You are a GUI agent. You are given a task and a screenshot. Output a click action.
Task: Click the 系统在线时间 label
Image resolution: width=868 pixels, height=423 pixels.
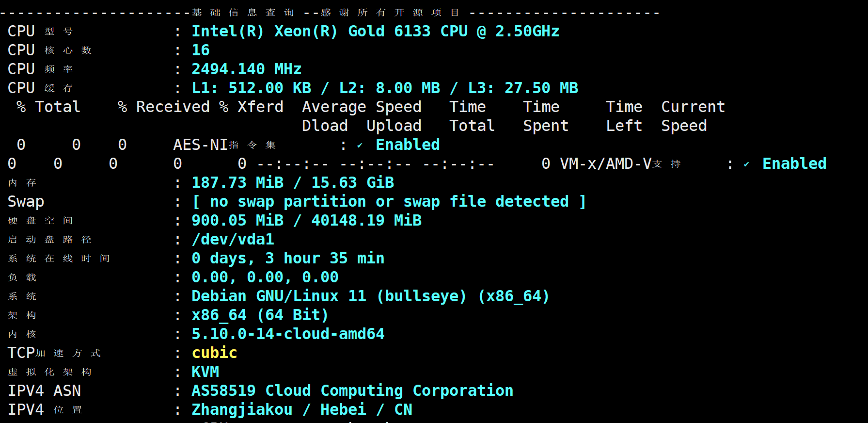[x=59, y=259]
